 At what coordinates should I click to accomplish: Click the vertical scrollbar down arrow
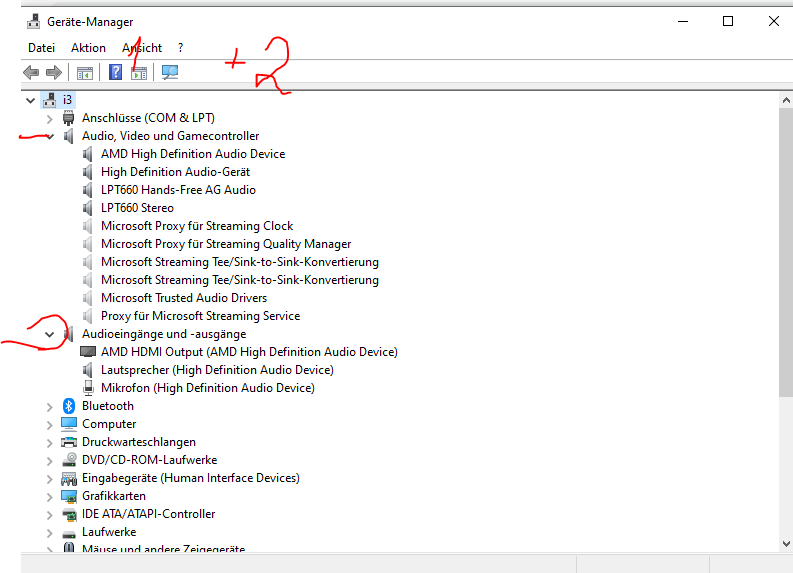[786, 544]
